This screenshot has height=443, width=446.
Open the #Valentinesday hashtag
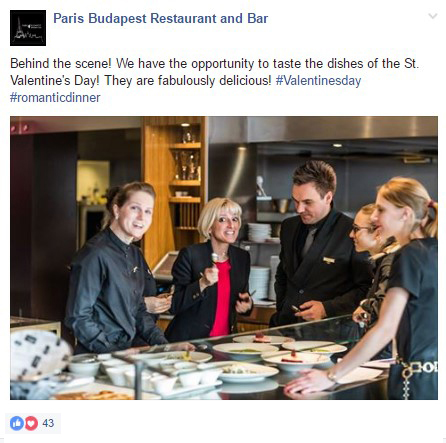point(318,81)
